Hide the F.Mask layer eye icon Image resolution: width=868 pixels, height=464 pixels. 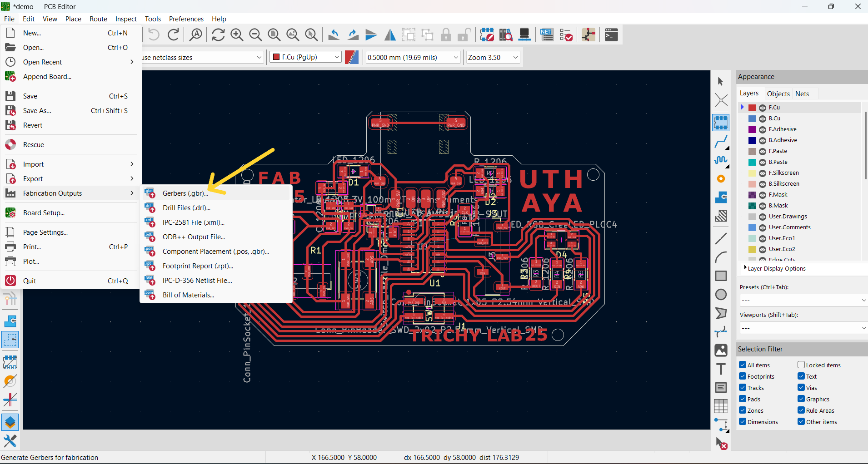click(x=763, y=195)
